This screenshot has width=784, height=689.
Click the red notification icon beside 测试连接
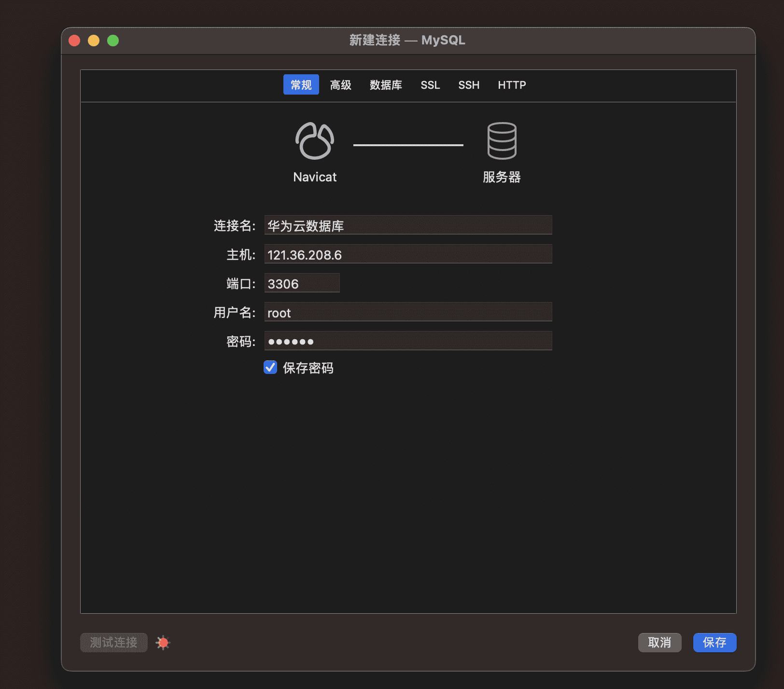point(162,642)
